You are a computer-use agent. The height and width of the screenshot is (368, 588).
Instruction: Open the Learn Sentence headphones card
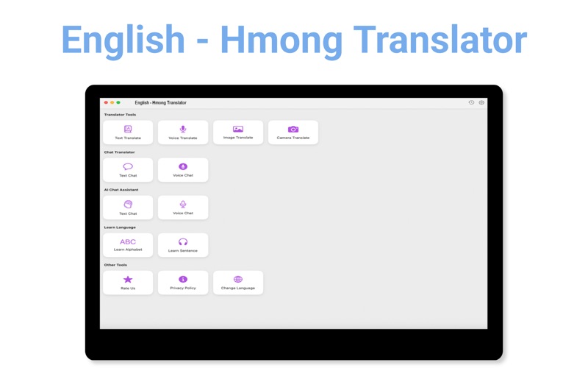click(x=183, y=245)
